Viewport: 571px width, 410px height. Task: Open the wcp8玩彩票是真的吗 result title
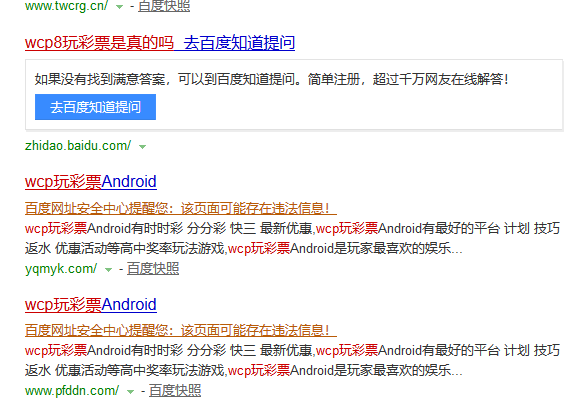(160, 43)
